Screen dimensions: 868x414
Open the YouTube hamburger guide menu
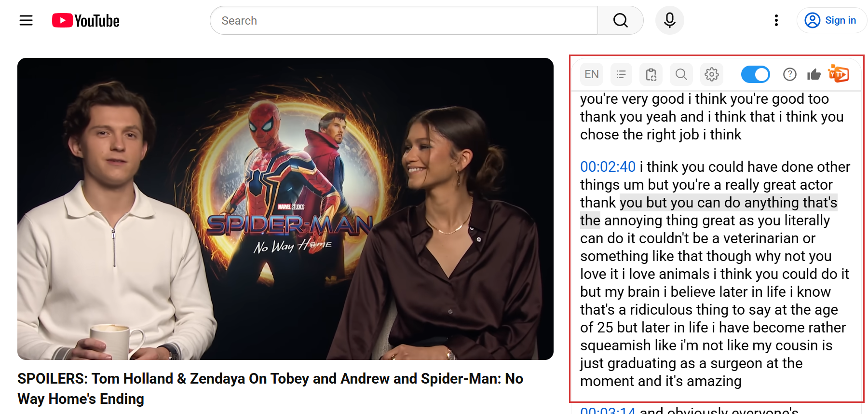point(26,20)
